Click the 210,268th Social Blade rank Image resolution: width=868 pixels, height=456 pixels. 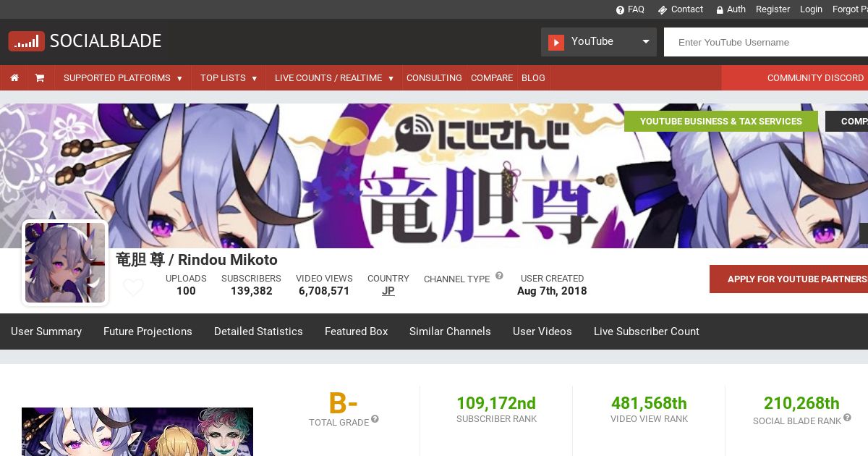click(801, 403)
